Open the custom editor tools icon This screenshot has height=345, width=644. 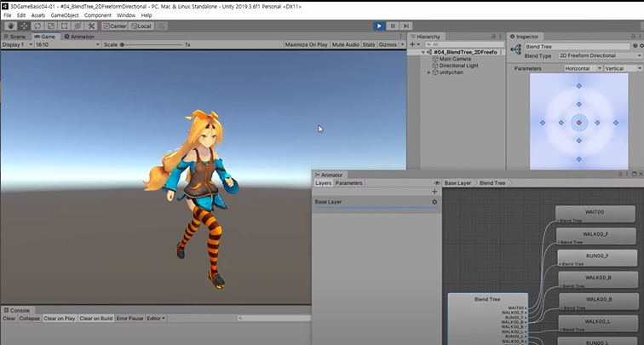tap(91, 26)
